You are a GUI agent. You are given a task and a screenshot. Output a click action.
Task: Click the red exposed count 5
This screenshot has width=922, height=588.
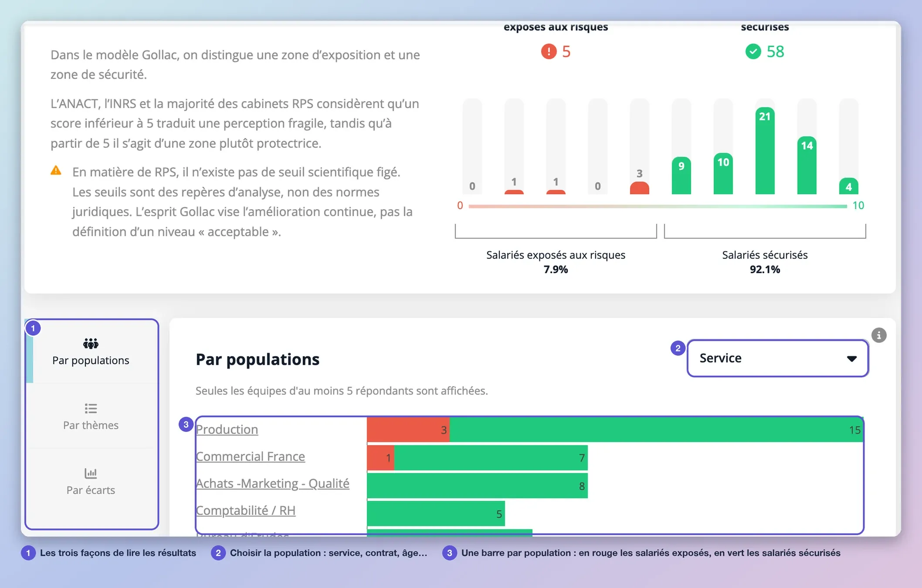[566, 51]
